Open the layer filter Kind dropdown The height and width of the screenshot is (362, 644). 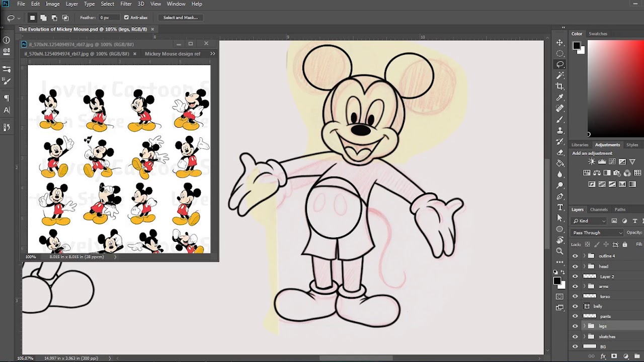click(590, 221)
